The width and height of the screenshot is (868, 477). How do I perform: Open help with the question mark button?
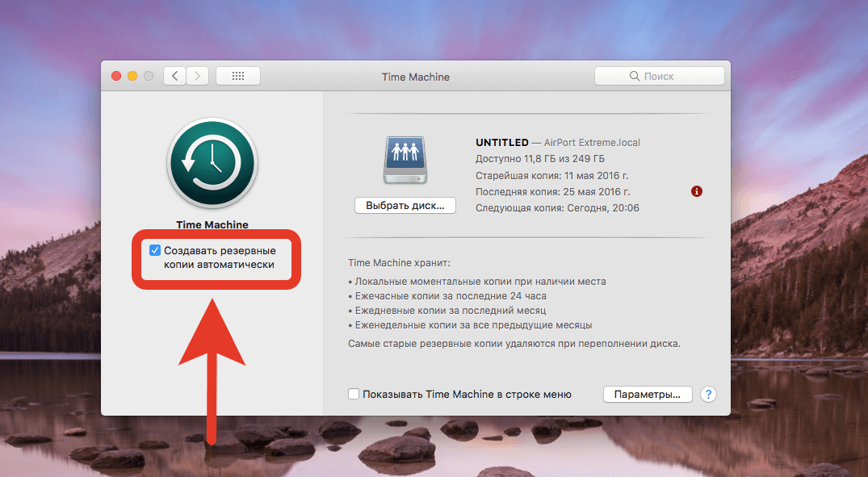708,395
